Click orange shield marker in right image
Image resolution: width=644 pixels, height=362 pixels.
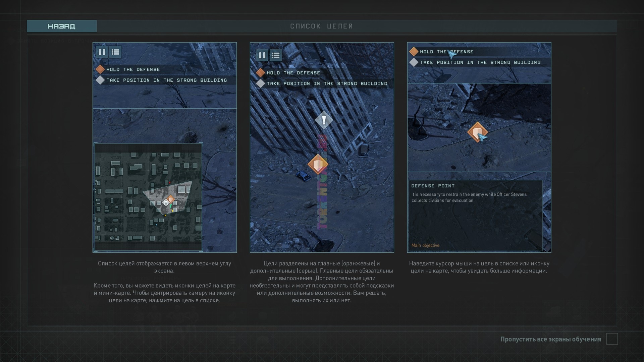[477, 132]
